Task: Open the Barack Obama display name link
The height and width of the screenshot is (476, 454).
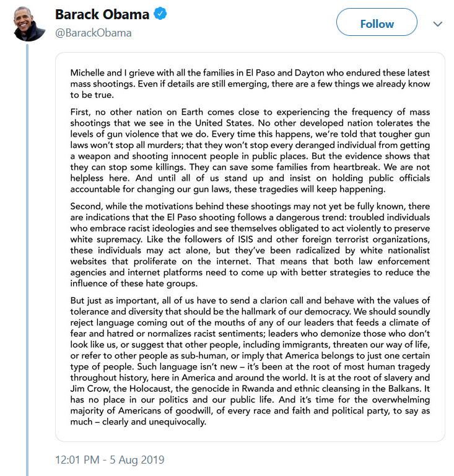Action: 102,14
